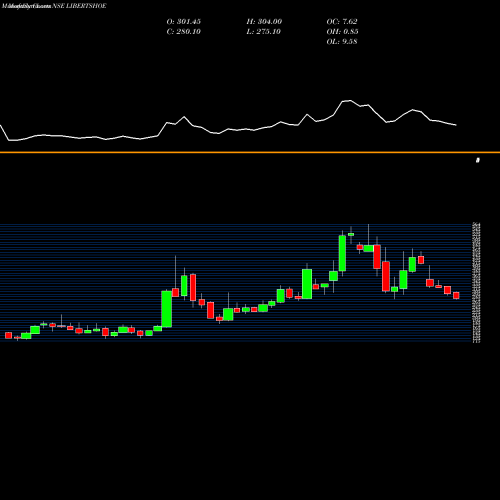The height and width of the screenshot is (500, 500).
Task: Select the close price value C: 280.10
Action: click(184, 32)
